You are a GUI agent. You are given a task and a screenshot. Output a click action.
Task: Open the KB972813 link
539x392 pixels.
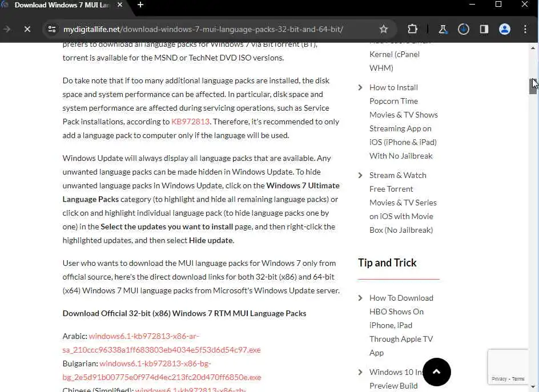191,122
